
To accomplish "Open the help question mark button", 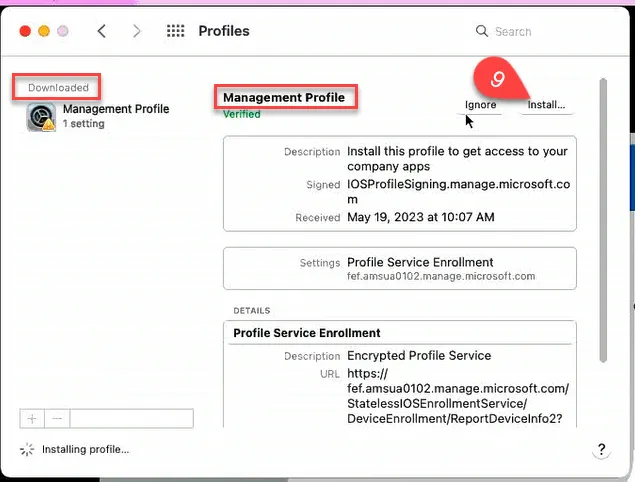I will [601, 450].
